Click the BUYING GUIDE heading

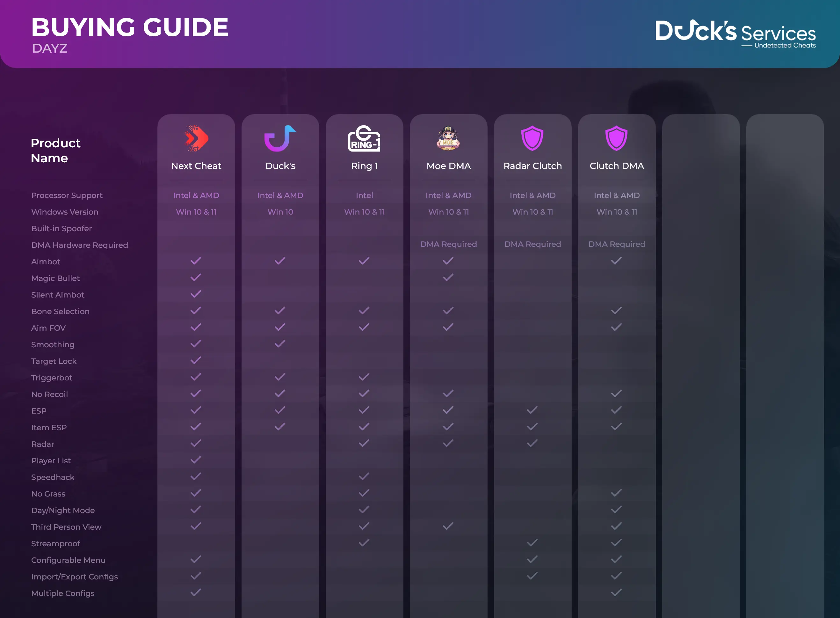pos(130,27)
